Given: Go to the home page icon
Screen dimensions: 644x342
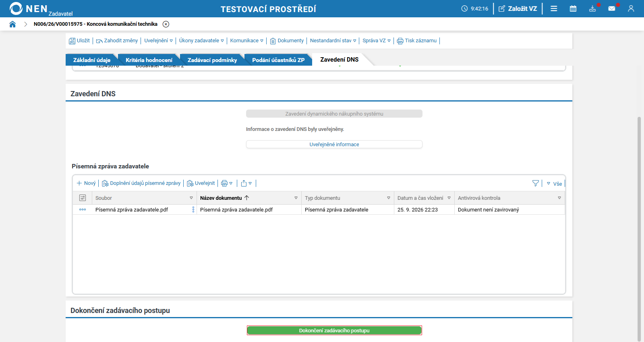Looking at the screenshot, I should [12, 24].
